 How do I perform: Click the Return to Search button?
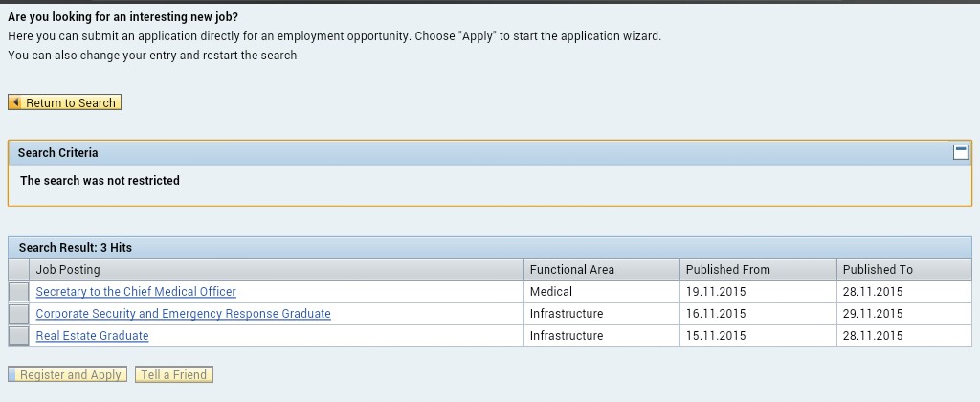(65, 102)
